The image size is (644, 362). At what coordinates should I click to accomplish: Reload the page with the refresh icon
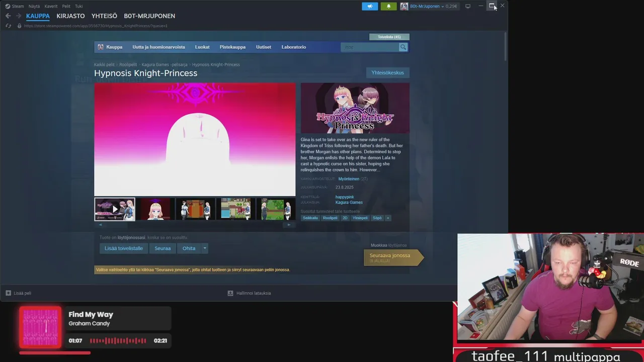[x=8, y=26]
